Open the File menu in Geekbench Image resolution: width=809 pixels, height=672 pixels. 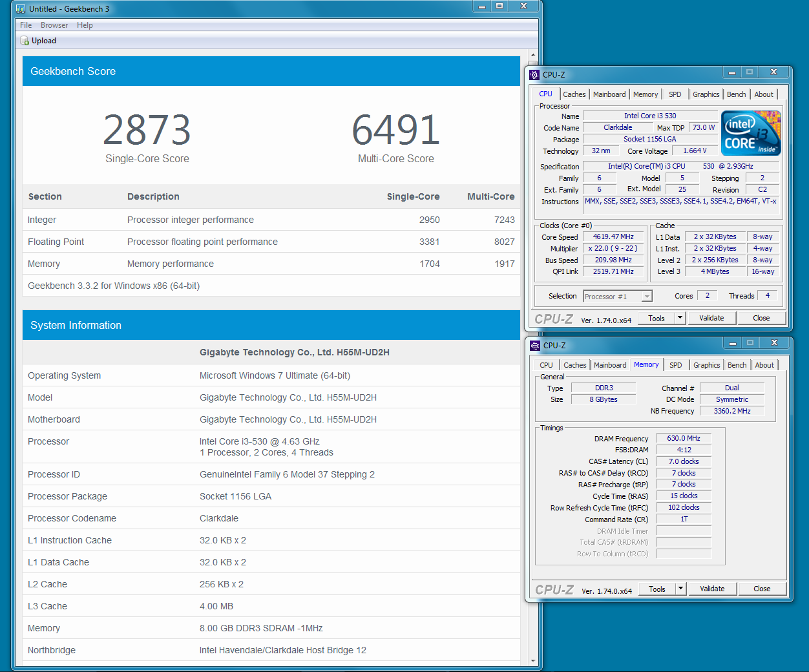coord(26,25)
